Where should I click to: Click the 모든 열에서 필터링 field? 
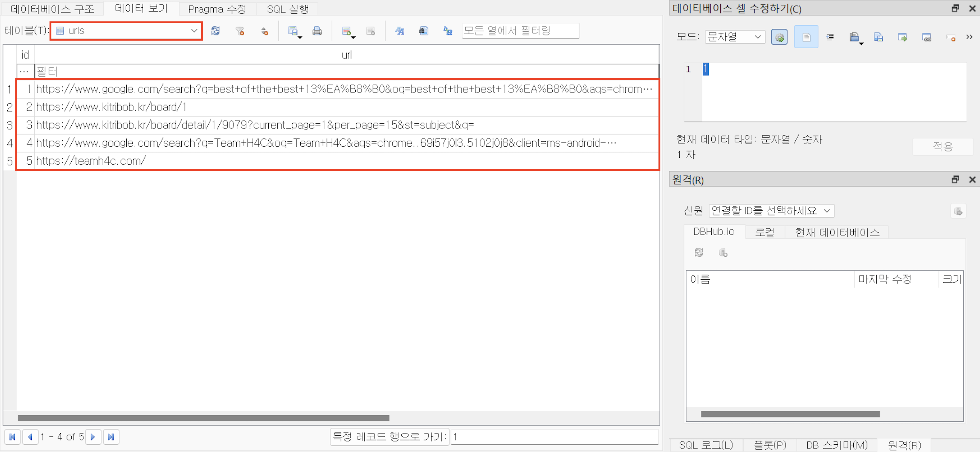[520, 31]
